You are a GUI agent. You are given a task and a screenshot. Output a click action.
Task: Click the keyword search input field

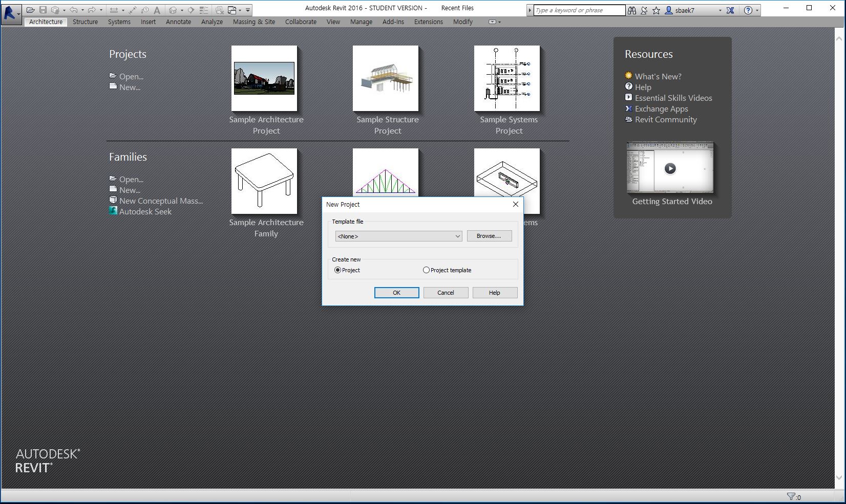point(579,10)
